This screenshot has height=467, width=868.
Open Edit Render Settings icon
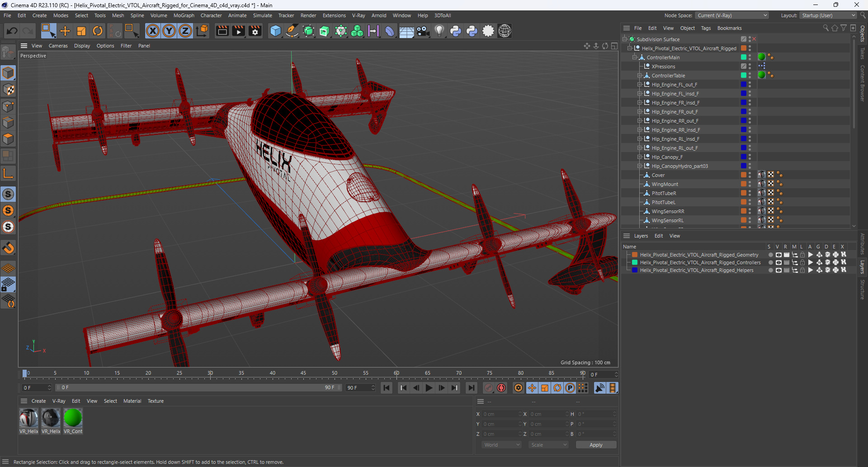tap(255, 31)
